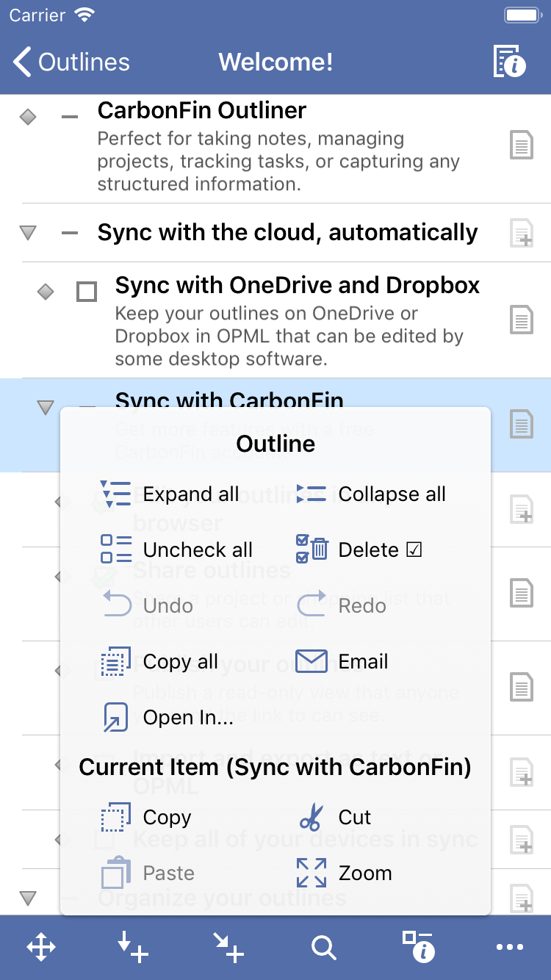Tap diamond bullet beside Sync with OneDrive
Viewport: 551px width, 980px height.
pyautogui.click(x=46, y=292)
